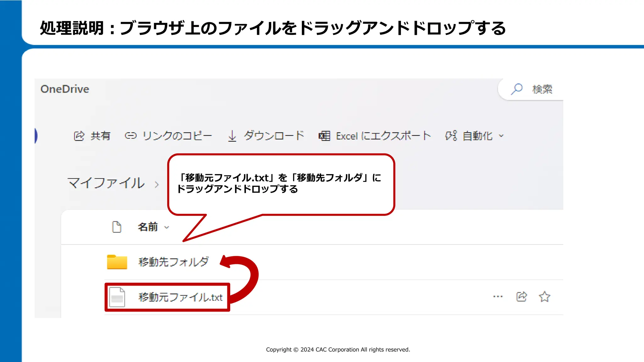The height and width of the screenshot is (362, 644).
Task: Click the share icon in the file row
Action: tap(521, 297)
